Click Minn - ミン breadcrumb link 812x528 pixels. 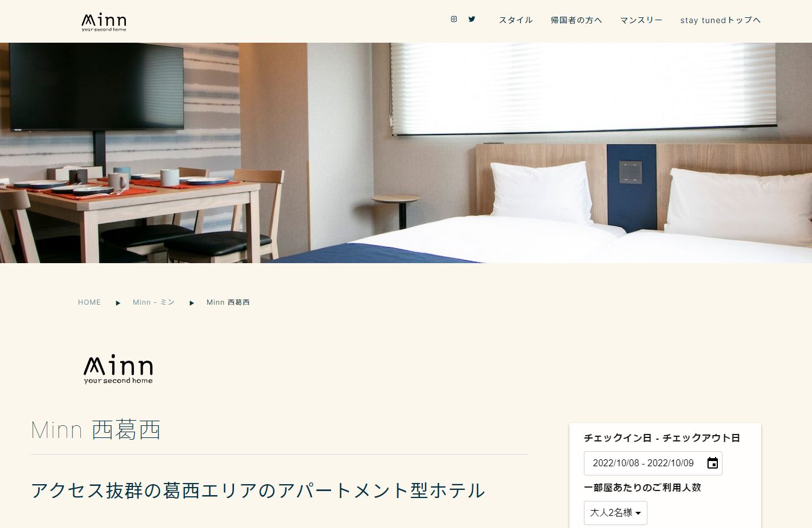[x=154, y=302]
